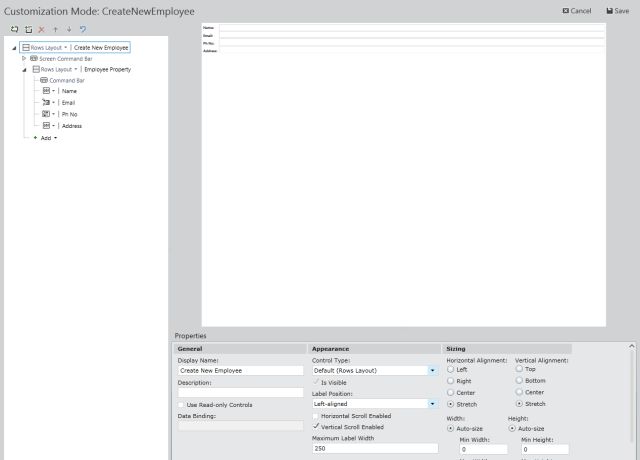
Task: Click the Maximum Label Width field
Action: 375,449
